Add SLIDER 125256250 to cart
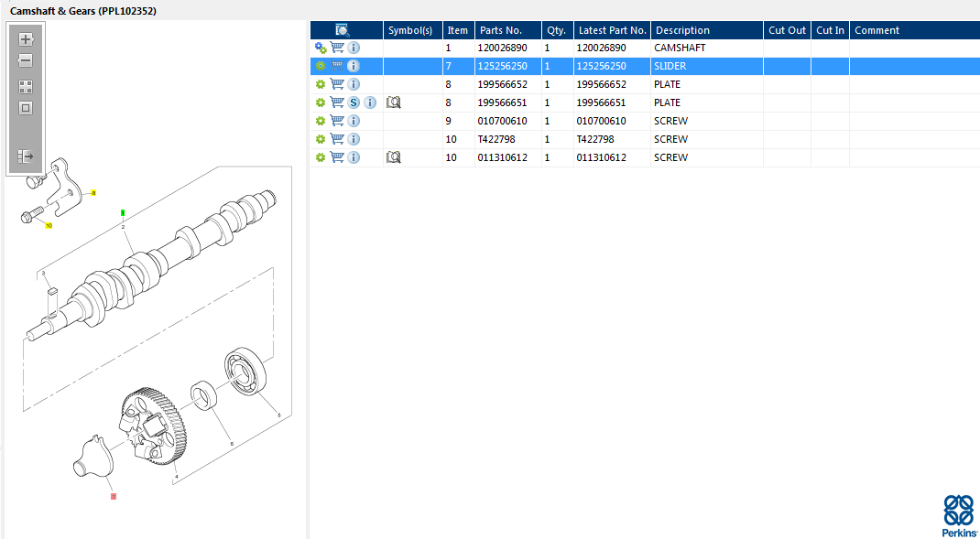Image resolution: width=980 pixels, height=539 pixels. [337, 66]
